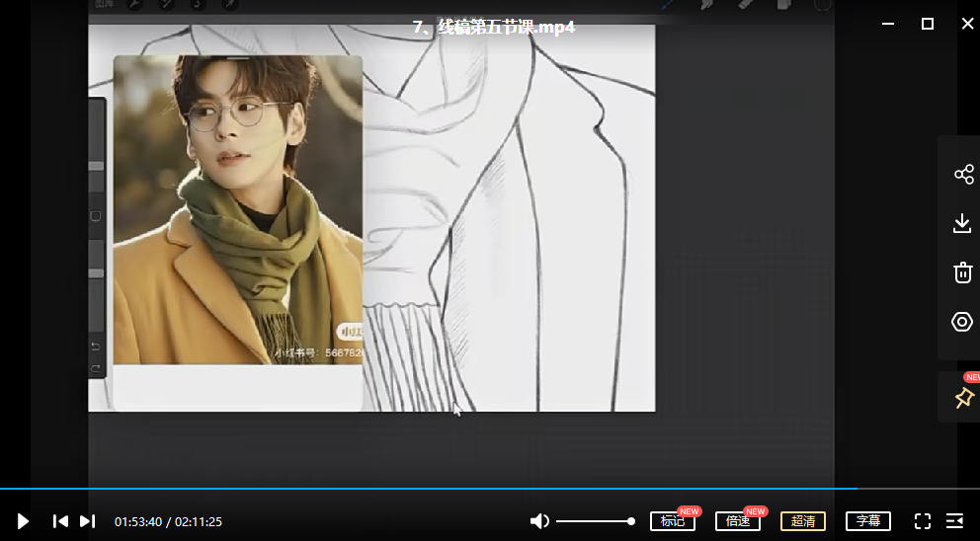The image size is (980, 541).
Task: Click the 标记 marker button
Action: [x=673, y=521]
